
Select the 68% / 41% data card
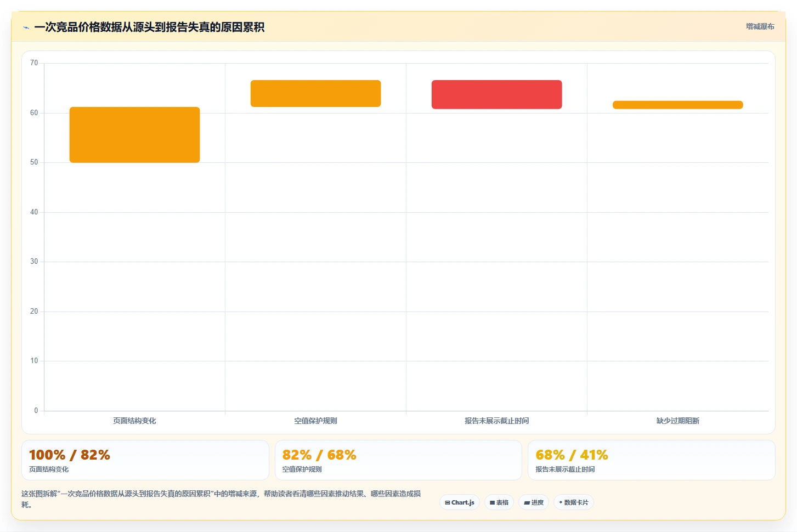[x=651, y=460]
